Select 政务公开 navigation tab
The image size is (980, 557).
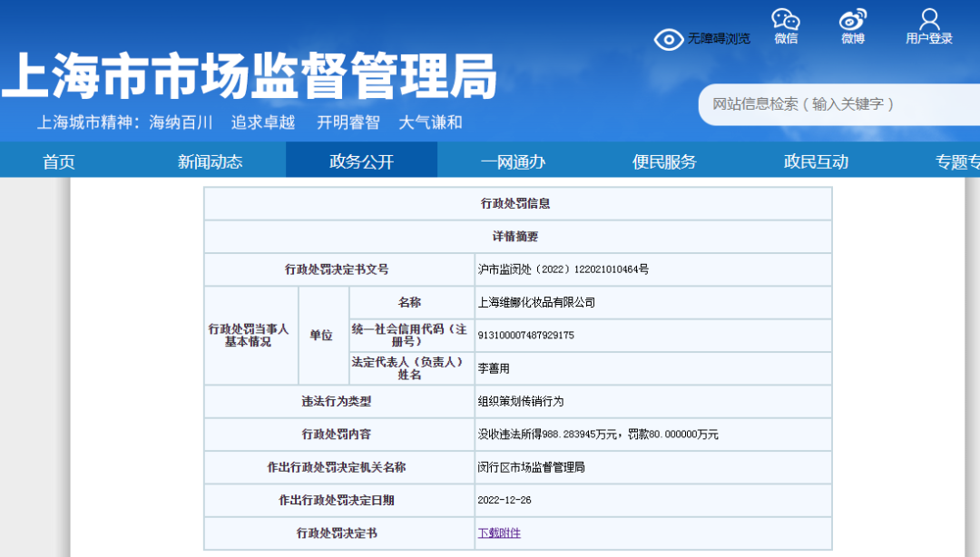[x=361, y=161]
